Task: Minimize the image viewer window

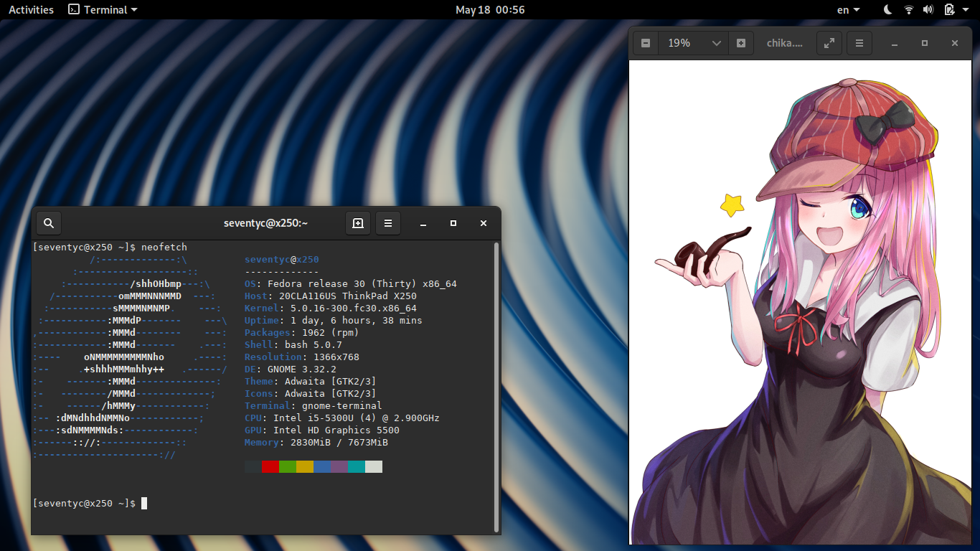Action: [x=895, y=44]
